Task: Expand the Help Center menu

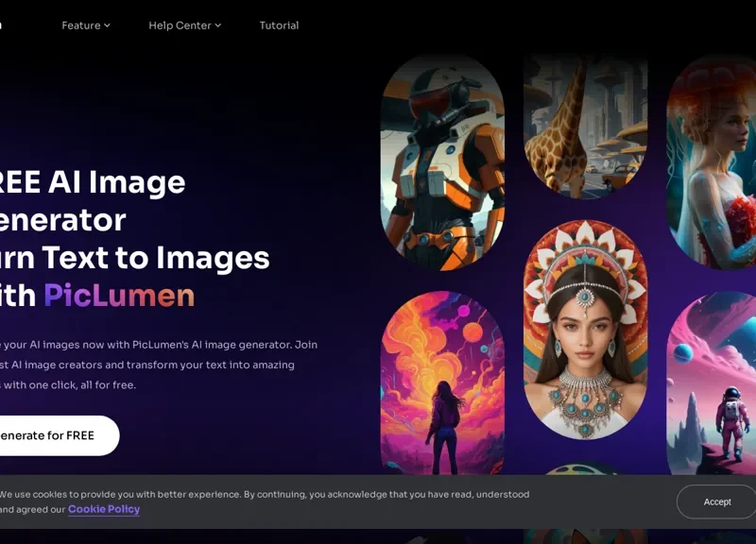Action: pyautogui.click(x=184, y=25)
